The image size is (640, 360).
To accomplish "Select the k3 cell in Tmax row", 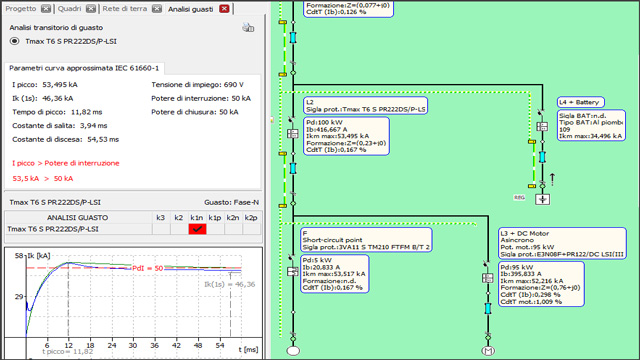I will click(161, 229).
